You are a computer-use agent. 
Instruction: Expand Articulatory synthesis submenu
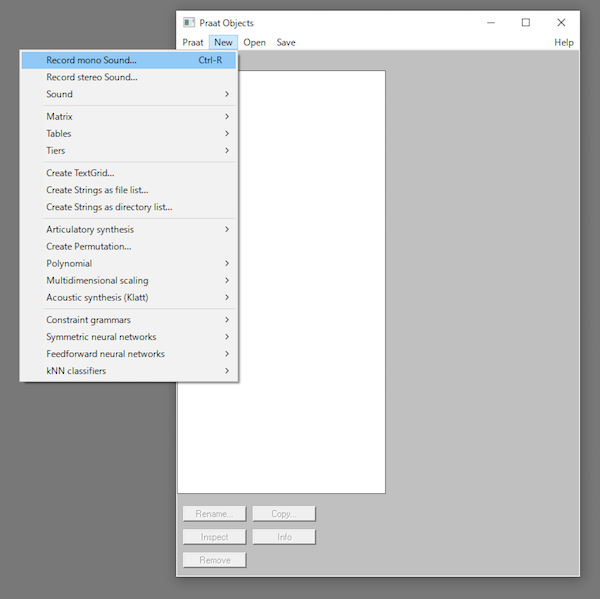click(x=90, y=230)
